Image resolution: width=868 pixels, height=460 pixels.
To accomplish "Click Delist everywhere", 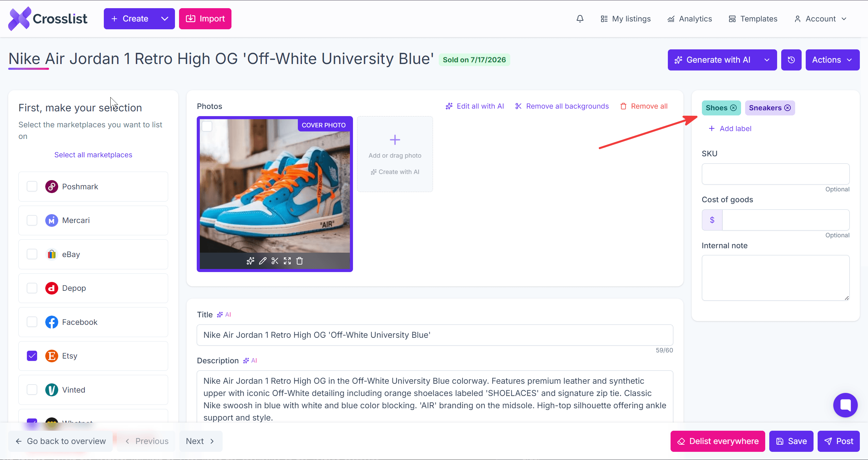I will 718,441.
